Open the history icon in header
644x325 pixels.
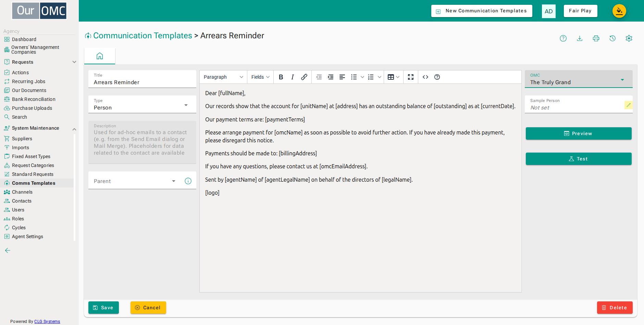(612, 38)
